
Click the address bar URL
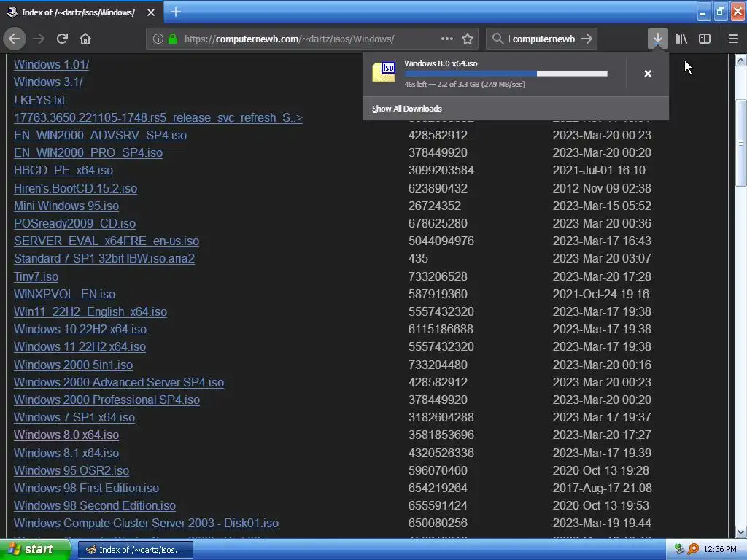pos(289,39)
